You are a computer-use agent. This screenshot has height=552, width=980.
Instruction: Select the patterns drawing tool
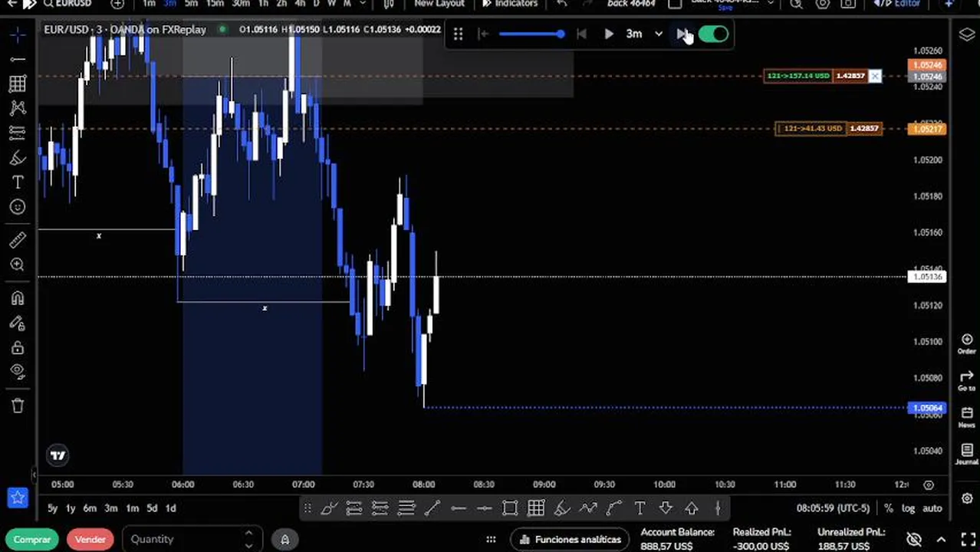coord(18,108)
